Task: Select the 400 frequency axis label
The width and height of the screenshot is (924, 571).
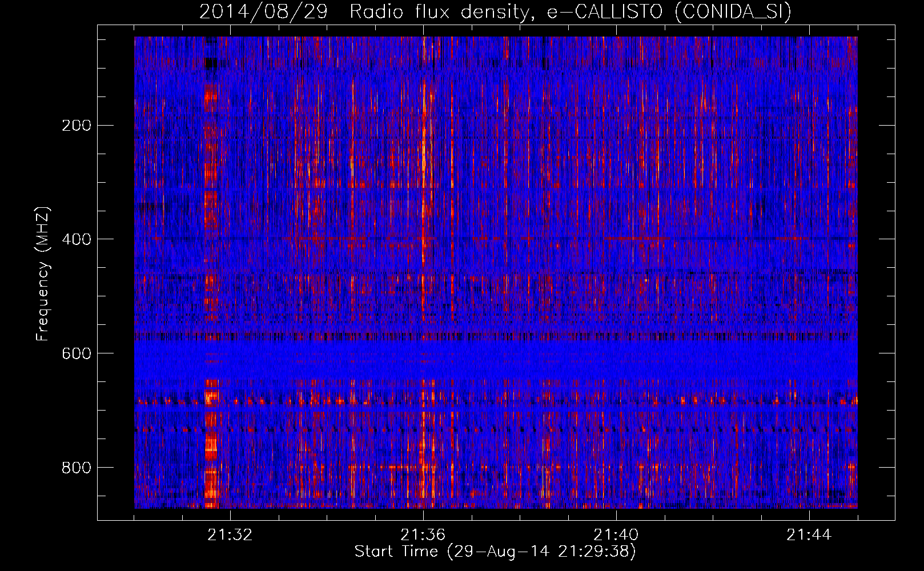Action: pyautogui.click(x=77, y=239)
